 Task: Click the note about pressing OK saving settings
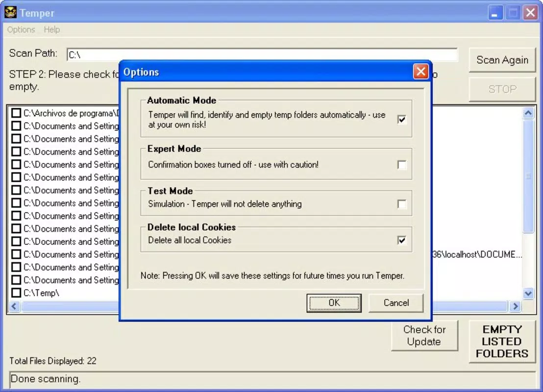point(272,276)
